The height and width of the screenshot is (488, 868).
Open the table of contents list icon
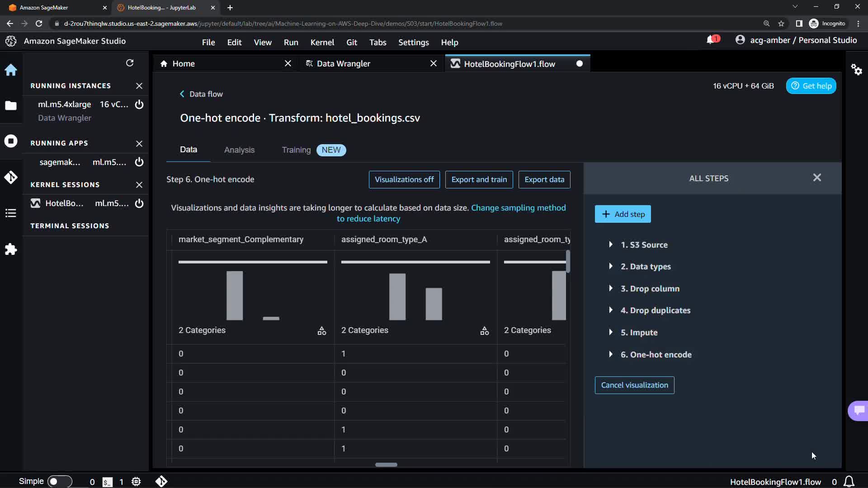point(11,213)
